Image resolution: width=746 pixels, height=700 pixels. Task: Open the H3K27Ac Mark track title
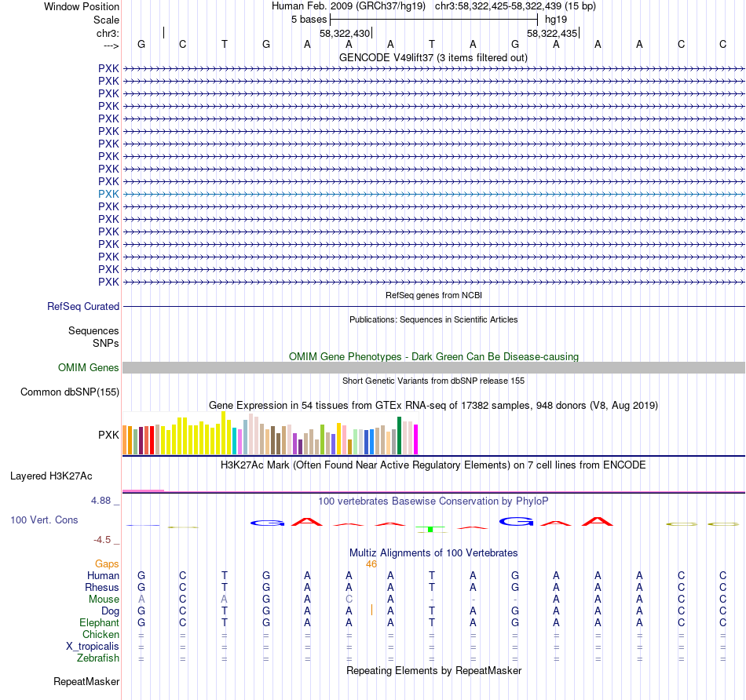pyautogui.click(x=433, y=465)
